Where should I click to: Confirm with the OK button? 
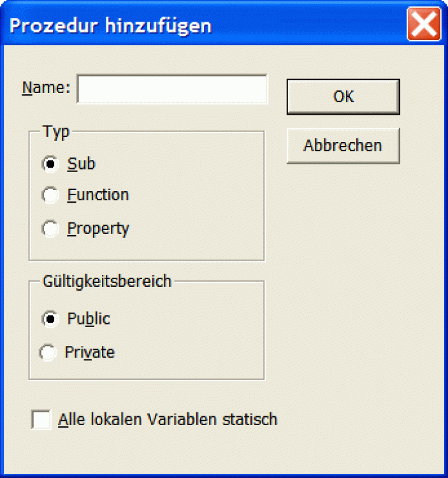343,97
